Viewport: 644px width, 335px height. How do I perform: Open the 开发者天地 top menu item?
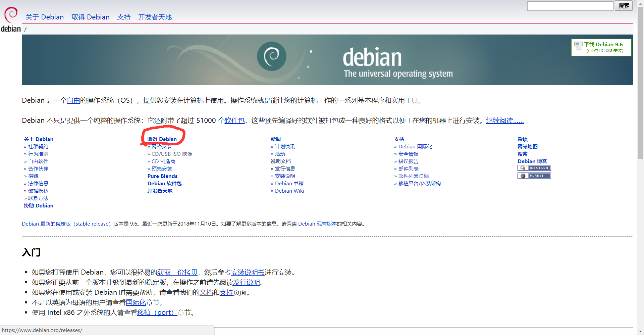155,17
